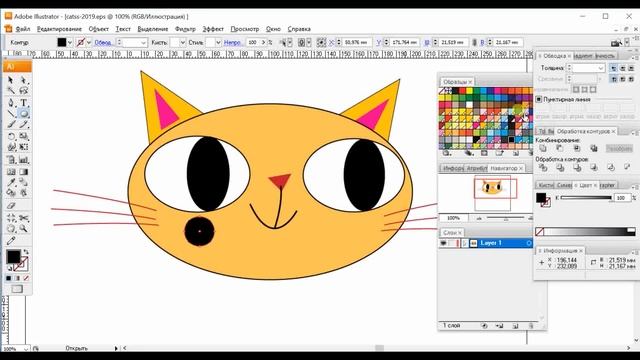Toggle the lock column of Layer 1
This screenshot has height=360, width=640.
click(x=453, y=243)
